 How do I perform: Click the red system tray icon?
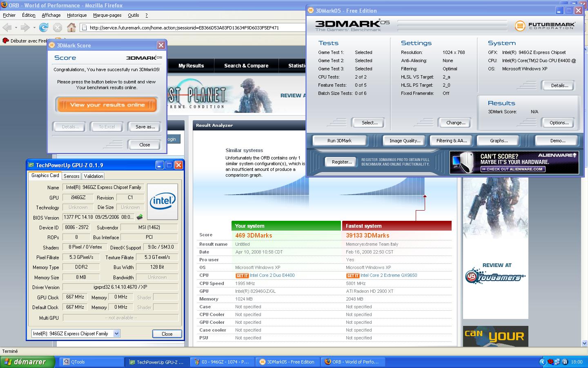click(x=551, y=362)
